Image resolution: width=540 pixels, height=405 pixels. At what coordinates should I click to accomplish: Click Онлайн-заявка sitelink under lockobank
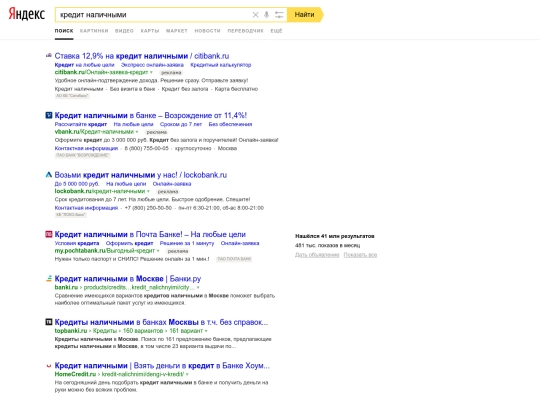(172, 184)
